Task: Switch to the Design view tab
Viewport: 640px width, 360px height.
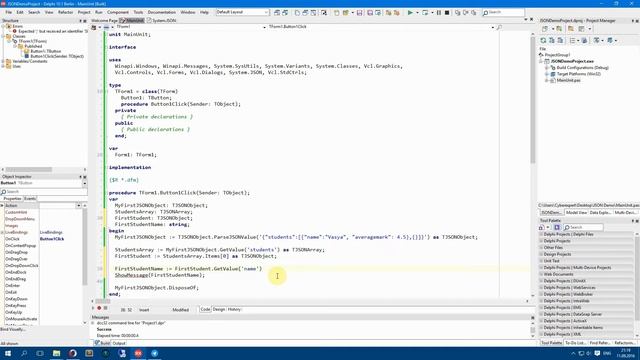Action: pyautogui.click(x=219, y=309)
